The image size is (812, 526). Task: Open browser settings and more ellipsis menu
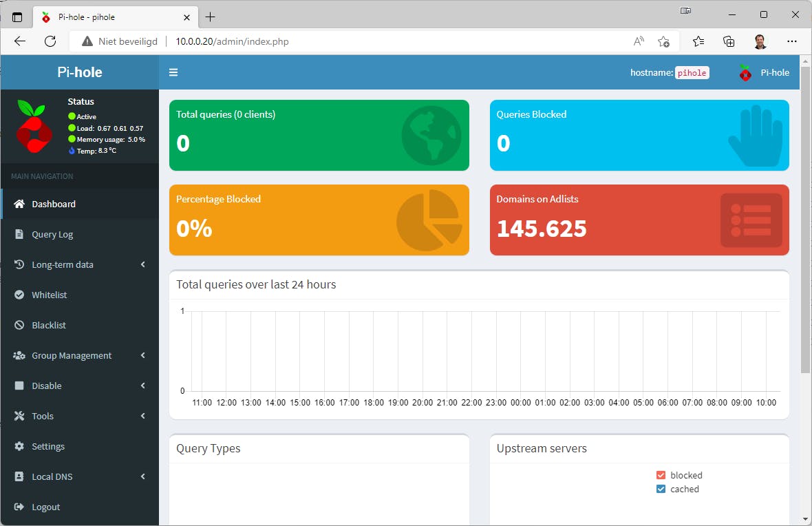pyautogui.click(x=792, y=41)
